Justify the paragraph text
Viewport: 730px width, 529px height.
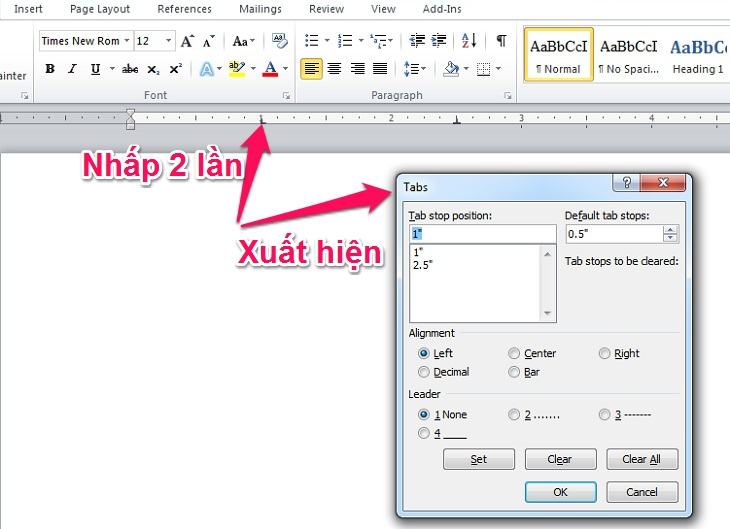[x=380, y=69]
